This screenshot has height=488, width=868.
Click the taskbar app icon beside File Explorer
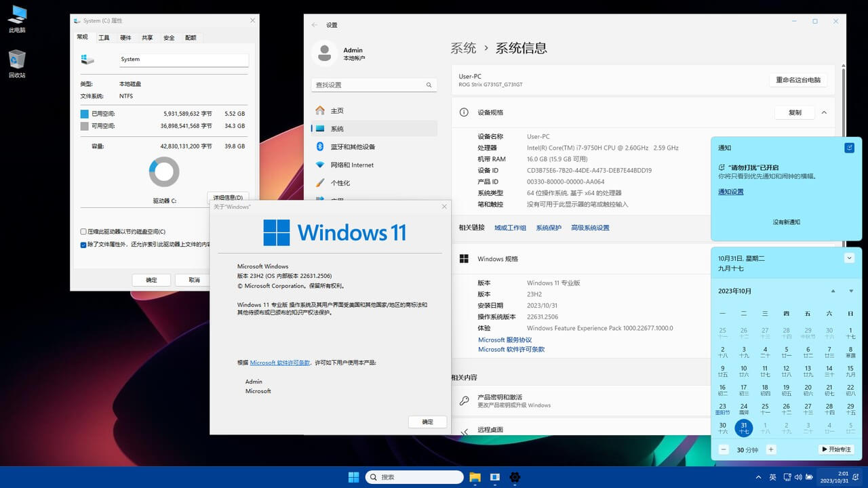(x=495, y=477)
